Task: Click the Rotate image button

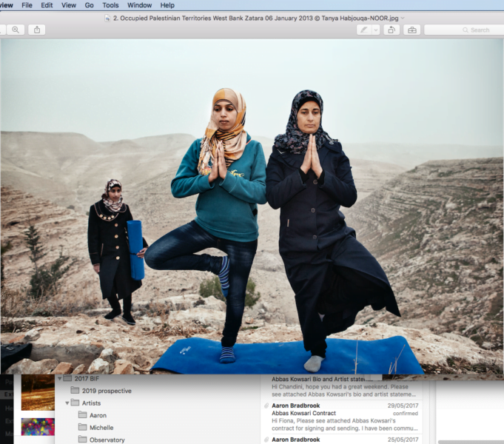Action: pos(392,30)
